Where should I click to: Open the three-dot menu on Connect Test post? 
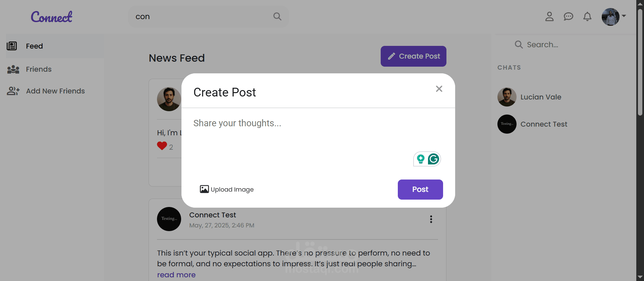coord(431,219)
